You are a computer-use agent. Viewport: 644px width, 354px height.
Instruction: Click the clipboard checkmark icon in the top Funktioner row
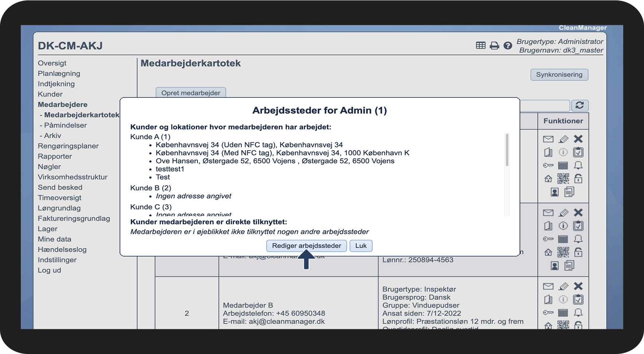(578, 152)
